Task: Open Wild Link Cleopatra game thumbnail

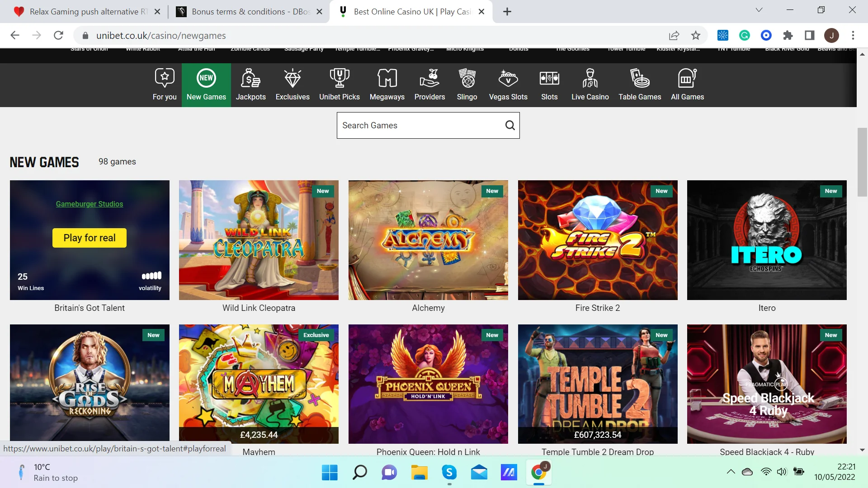Action: pyautogui.click(x=259, y=240)
